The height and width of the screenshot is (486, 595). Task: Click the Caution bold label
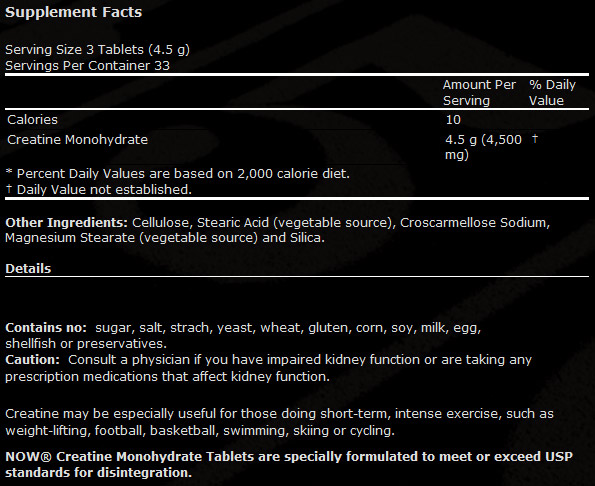pyautogui.click(x=32, y=360)
